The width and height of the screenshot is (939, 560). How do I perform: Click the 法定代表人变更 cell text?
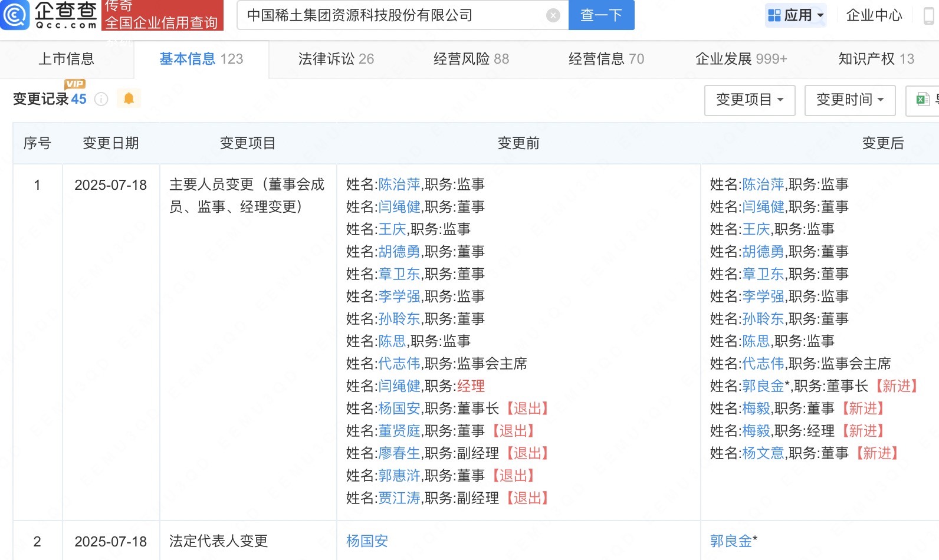coord(218,541)
